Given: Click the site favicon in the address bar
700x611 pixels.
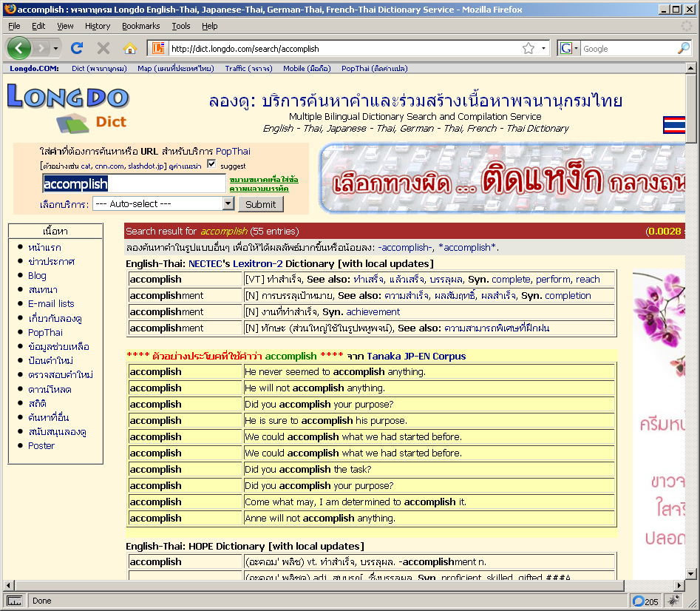Looking at the screenshot, I should (x=158, y=48).
